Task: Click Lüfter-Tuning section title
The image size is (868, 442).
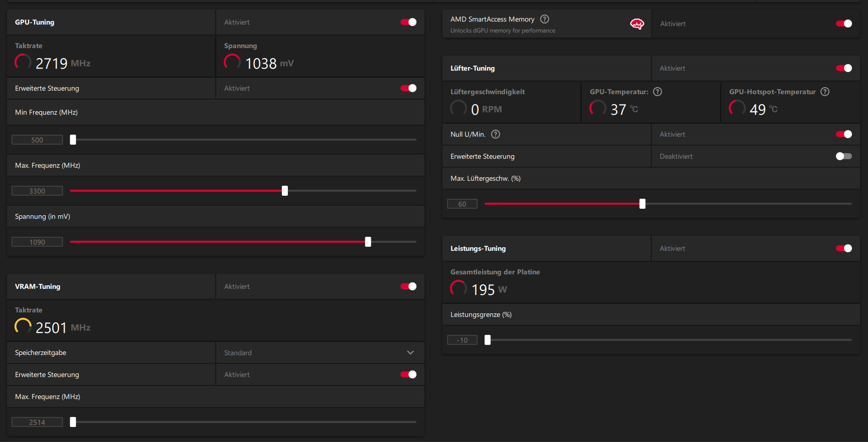Action: [473, 68]
